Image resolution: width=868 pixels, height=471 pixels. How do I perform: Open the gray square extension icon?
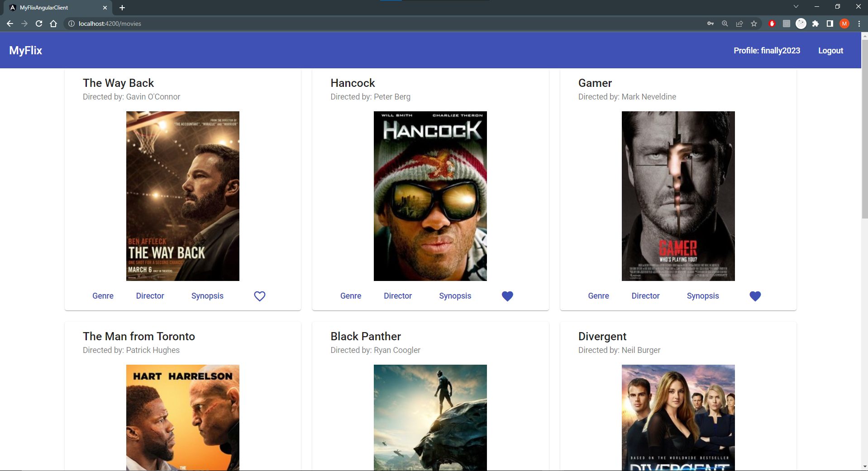coord(787,24)
